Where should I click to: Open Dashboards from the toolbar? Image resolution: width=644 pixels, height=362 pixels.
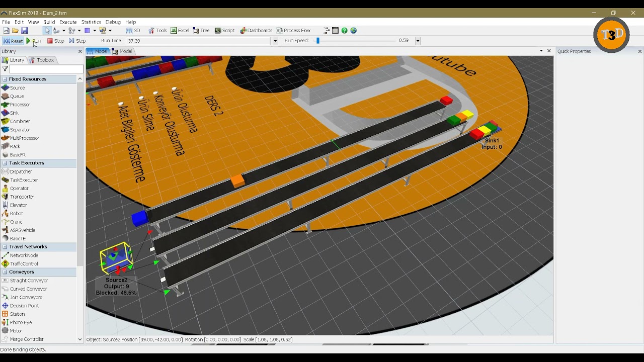(256, 31)
